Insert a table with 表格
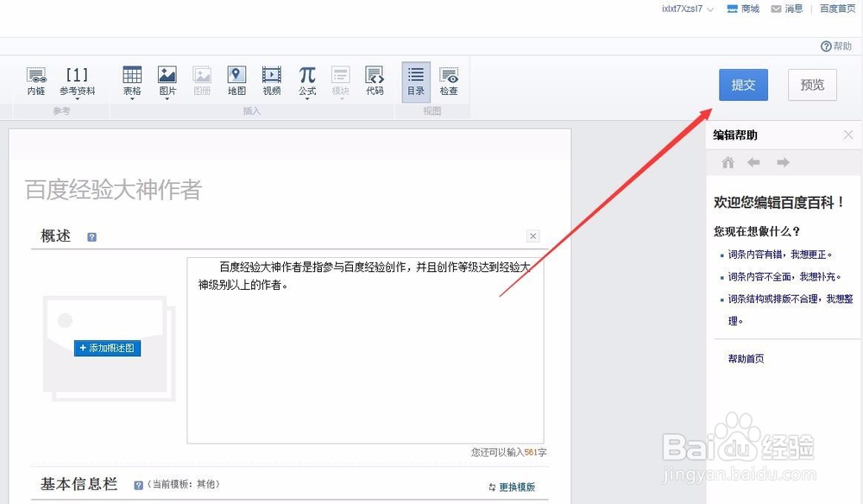 pyautogui.click(x=132, y=81)
